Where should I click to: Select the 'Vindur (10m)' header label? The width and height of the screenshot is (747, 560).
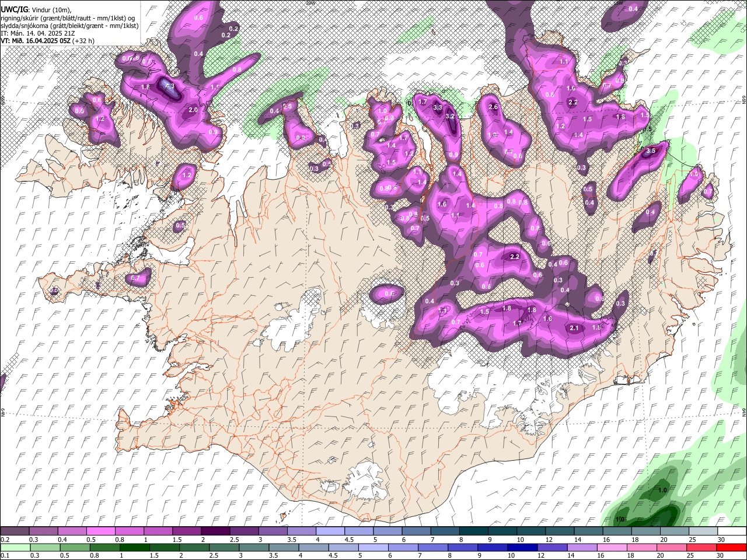coord(51,9)
